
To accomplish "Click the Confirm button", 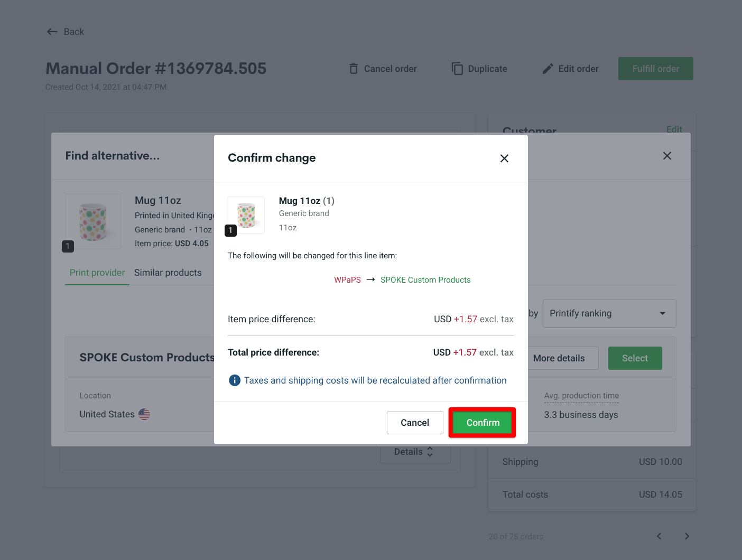I will tap(481, 422).
